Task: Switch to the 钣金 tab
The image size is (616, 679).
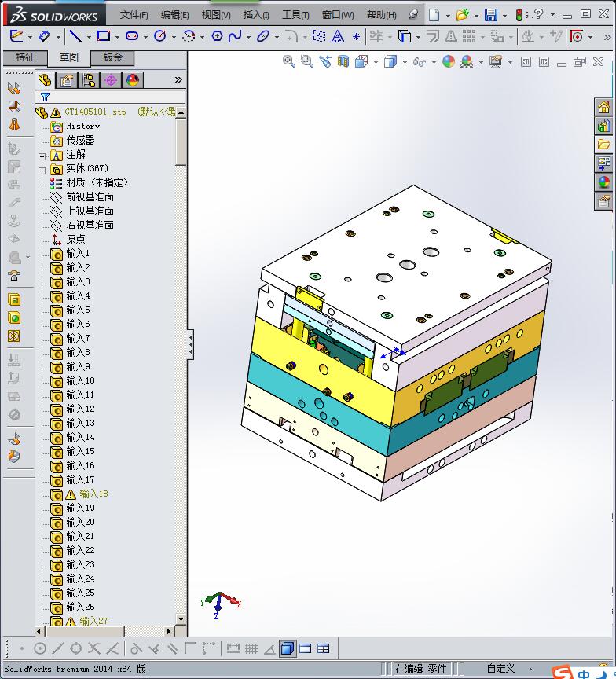Action: (x=112, y=57)
